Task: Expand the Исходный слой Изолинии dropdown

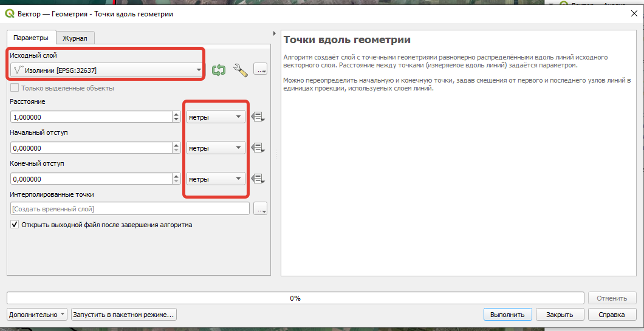Action: [107, 70]
